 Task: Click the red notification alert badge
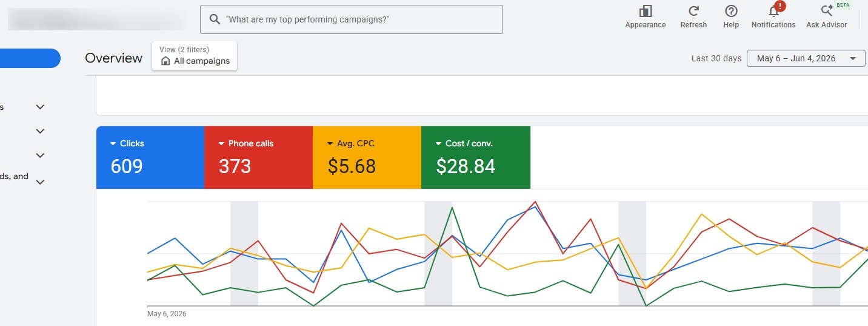click(780, 6)
